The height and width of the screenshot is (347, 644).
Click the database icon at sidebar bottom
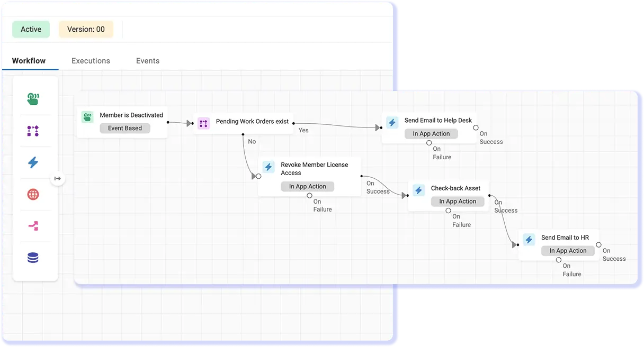click(33, 258)
